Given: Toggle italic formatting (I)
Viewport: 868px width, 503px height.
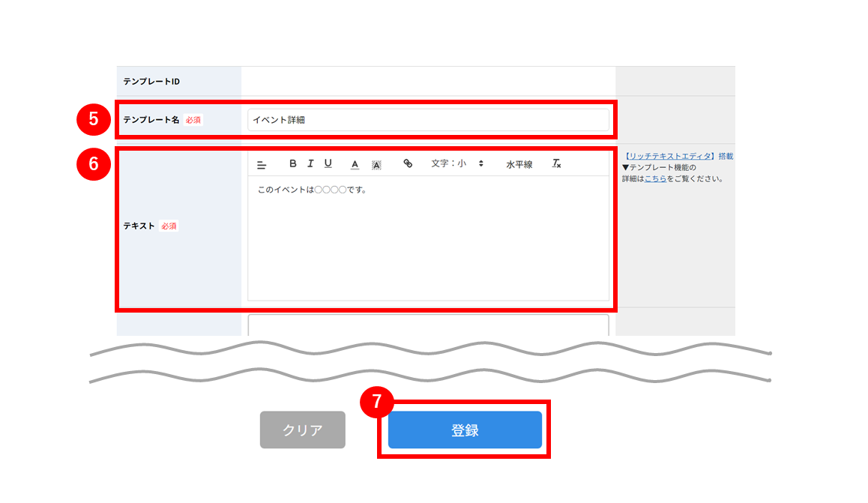Looking at the screenshot, I should (x=310, y=163).
